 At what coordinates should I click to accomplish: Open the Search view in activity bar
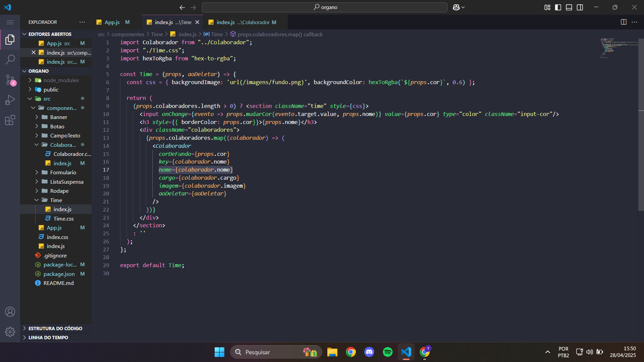coord(10,60)
